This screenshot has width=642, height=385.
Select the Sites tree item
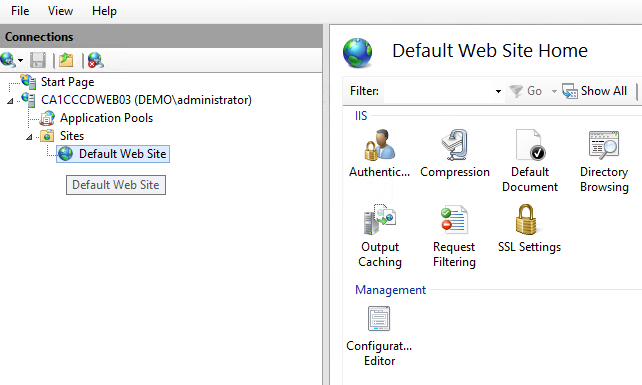pos(72,136)
